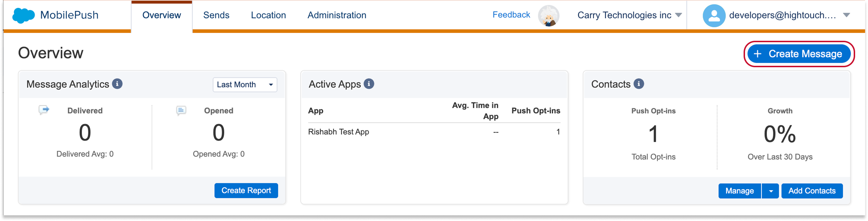Click the user profile avatar icon

pos(714,16)
